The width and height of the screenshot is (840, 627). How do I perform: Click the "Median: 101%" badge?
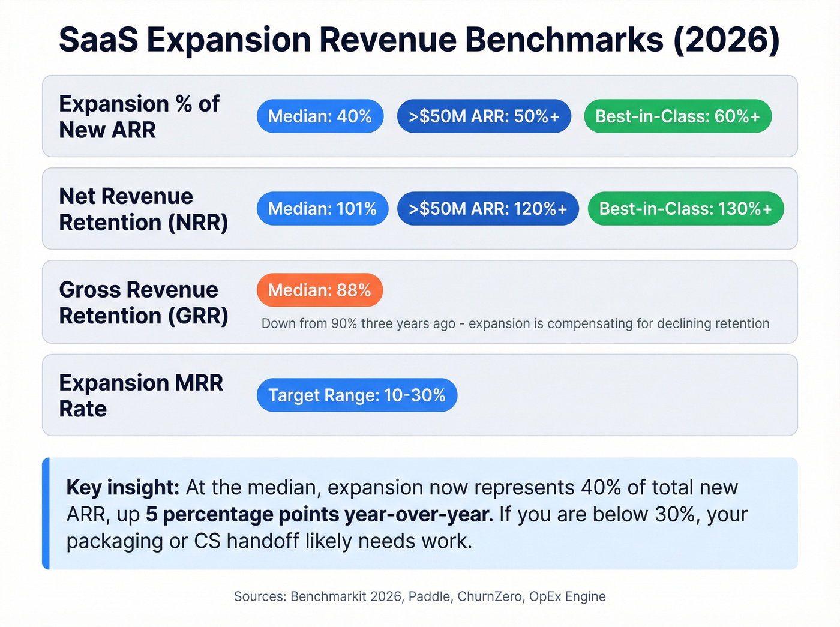click(x=322, y=209)
